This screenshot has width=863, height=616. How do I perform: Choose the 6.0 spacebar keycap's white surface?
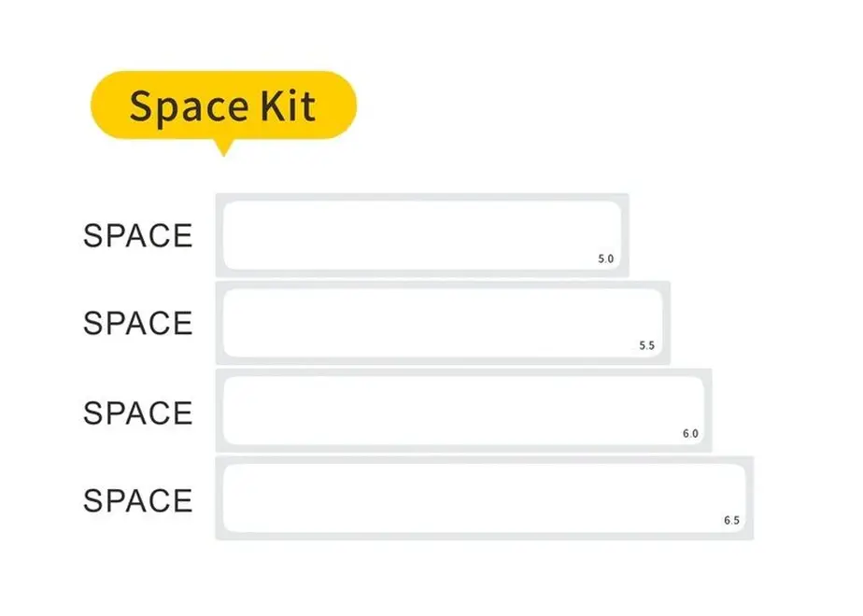[x=464, y=411]
